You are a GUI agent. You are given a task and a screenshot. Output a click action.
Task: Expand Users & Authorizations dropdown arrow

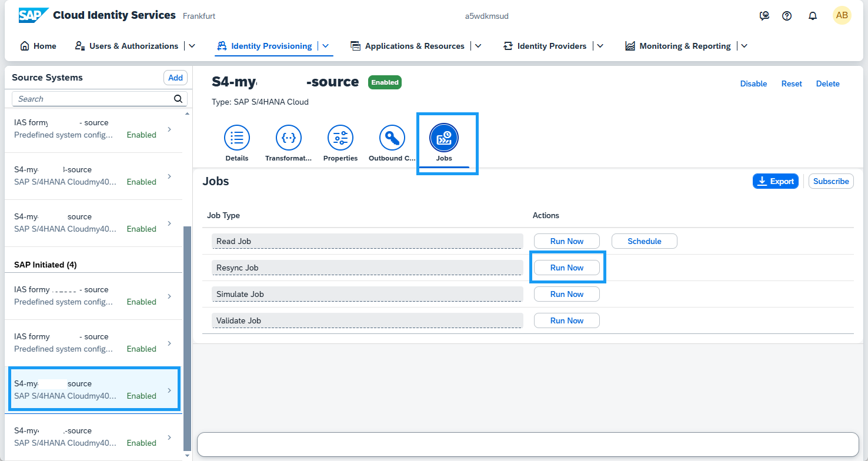click(x=192, y=46)
